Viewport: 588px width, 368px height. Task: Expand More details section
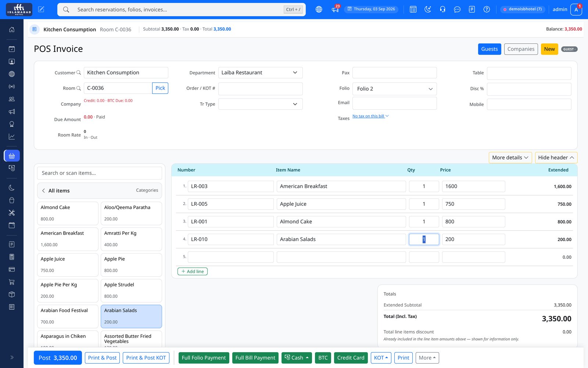tap(510, 158)
